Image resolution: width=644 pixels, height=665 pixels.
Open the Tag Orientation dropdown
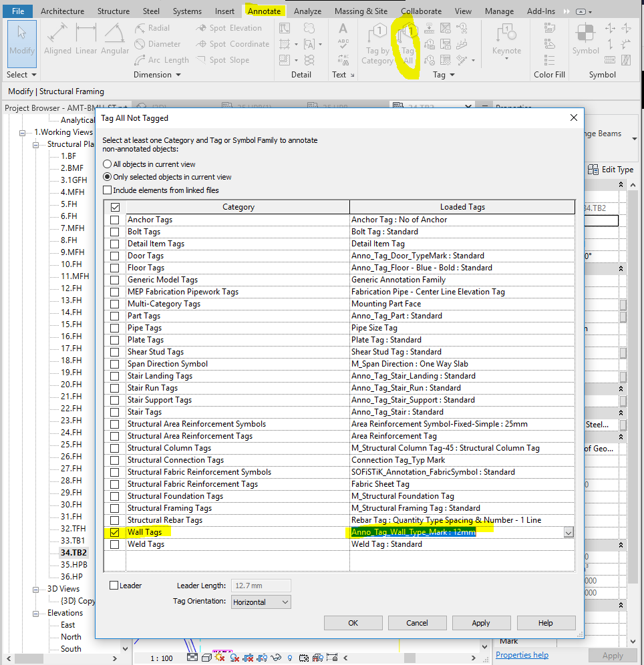259,602
